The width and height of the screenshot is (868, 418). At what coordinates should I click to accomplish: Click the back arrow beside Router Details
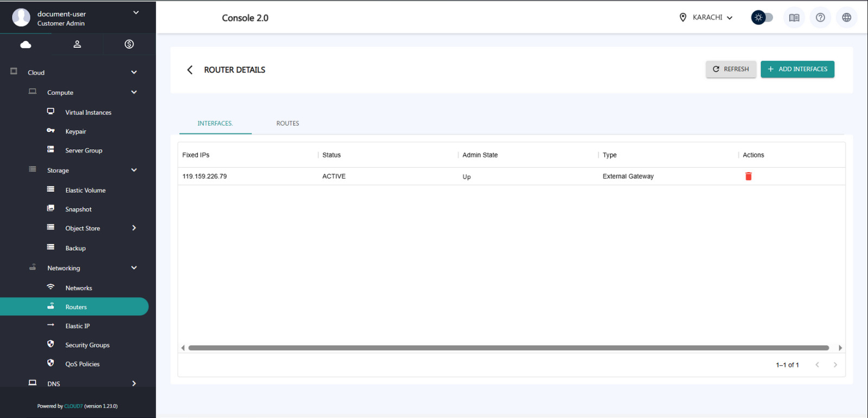[190, 70]
